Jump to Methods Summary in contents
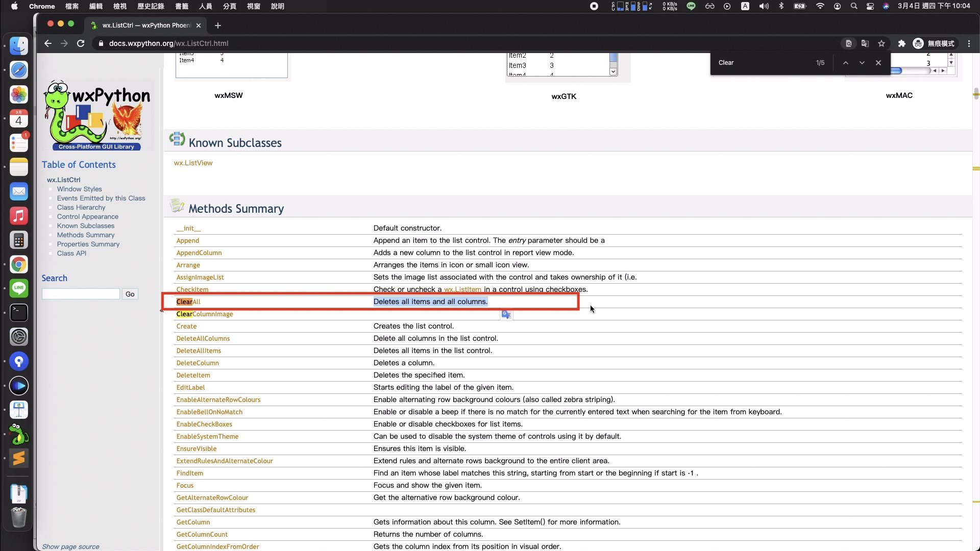 (86, 235)
